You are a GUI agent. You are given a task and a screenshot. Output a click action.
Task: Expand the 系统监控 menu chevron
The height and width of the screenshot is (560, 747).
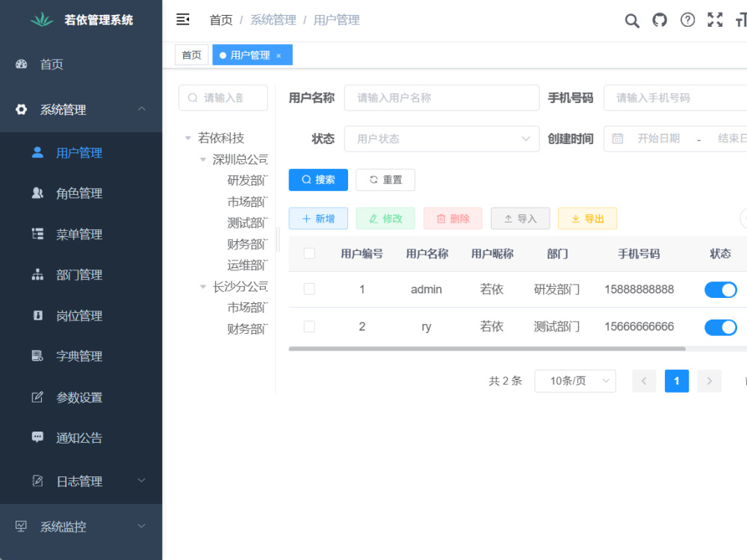click(141, 526)
